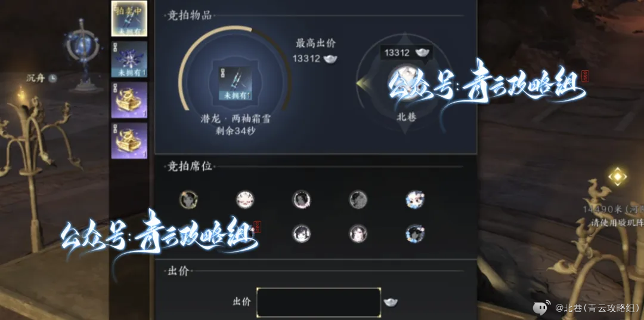Click the clock icon next to 沉舟
Screen dimensions: 644x320
[x=52, y=78]
